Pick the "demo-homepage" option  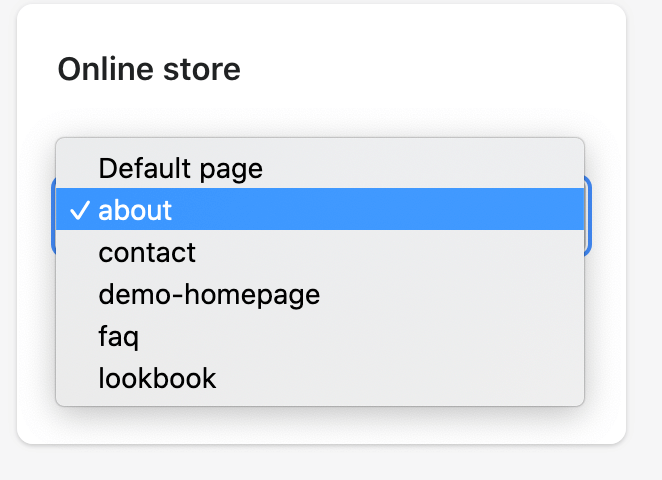click(x=209, y=294)
